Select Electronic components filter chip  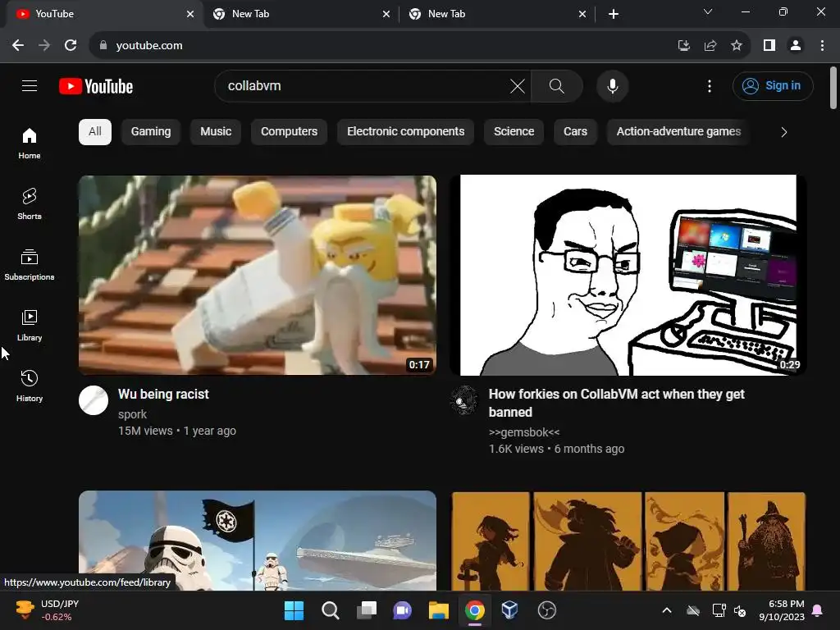click(405, 132)
